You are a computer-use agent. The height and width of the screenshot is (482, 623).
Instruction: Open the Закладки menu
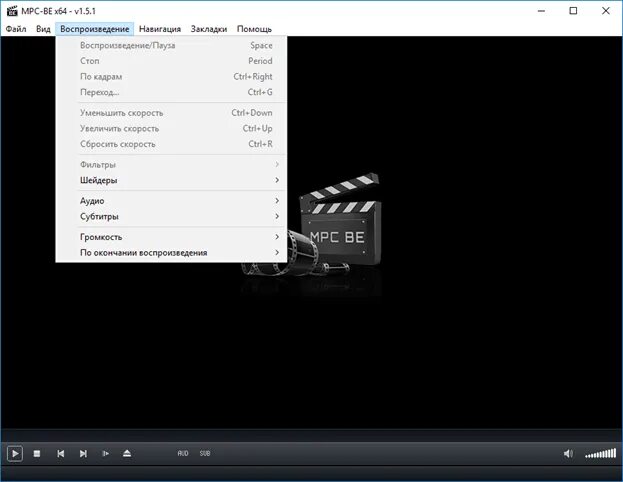209,29
